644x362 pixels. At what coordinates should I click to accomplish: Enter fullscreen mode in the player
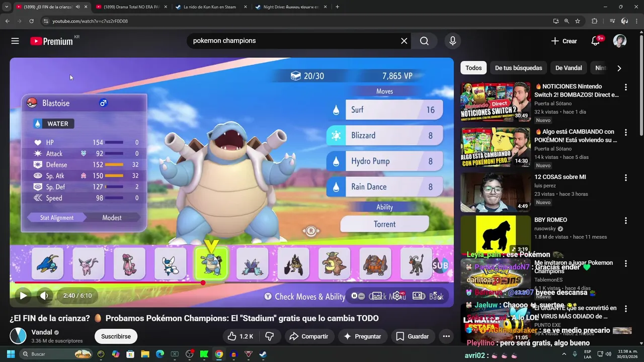pyautogui.click(x=438, y=296)
